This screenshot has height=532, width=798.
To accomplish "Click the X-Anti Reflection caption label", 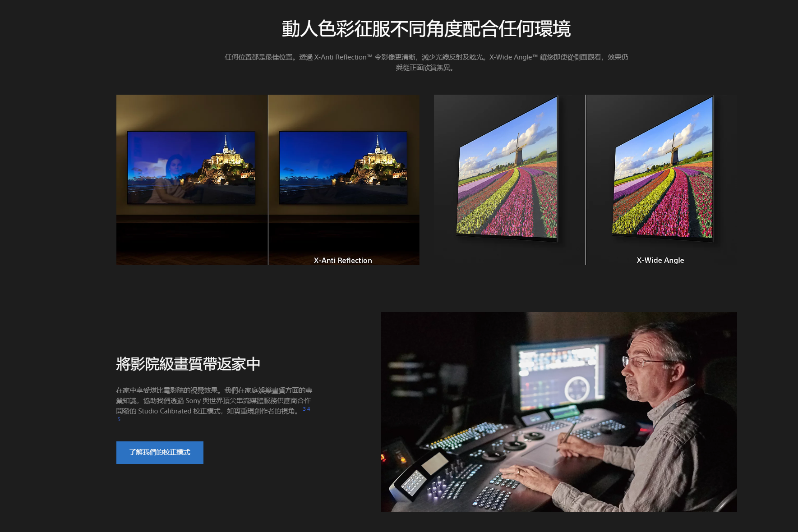I will click(x=343, y=260).
